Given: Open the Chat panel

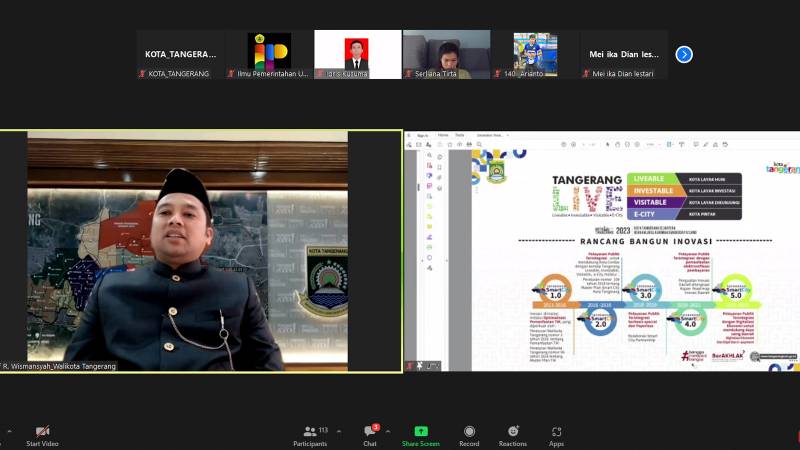Looking at the screenshot, I should [x=371, y=437].
